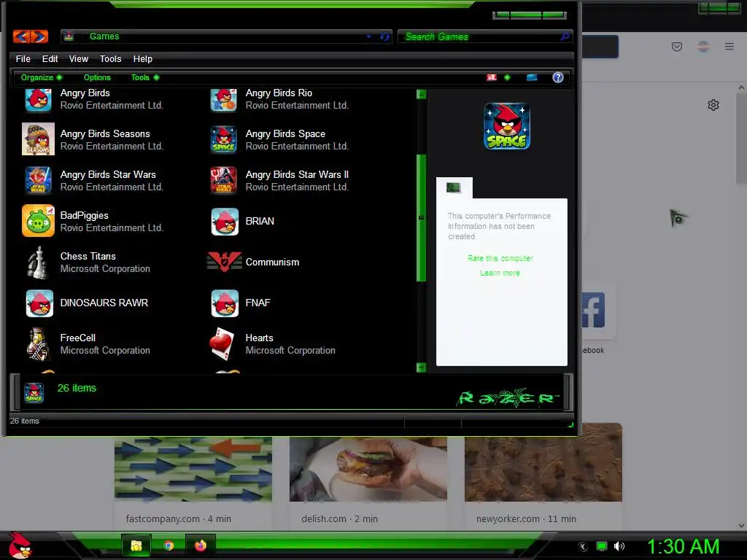The height and width of the screenshot is (560, 747).
Task: Expand address bar history dropdown
Action: pyautogui.click(x=368, y=36)
